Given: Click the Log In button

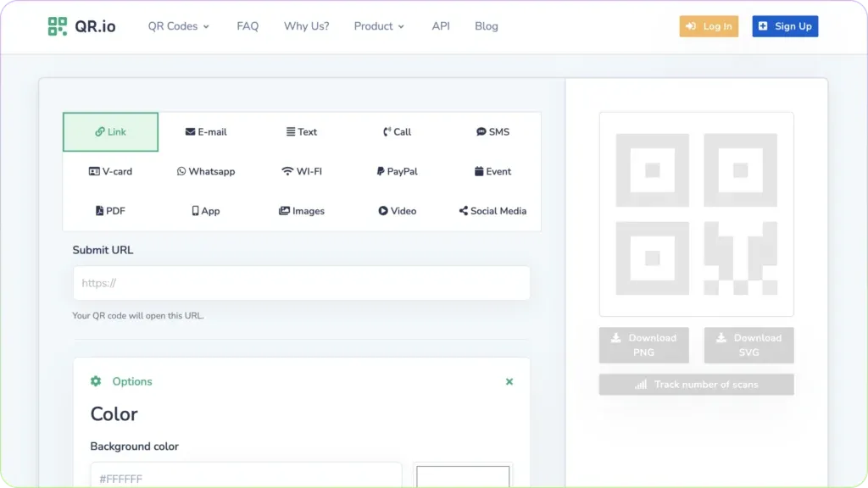Looking at the screenshot, I should (x=709, y=26).
